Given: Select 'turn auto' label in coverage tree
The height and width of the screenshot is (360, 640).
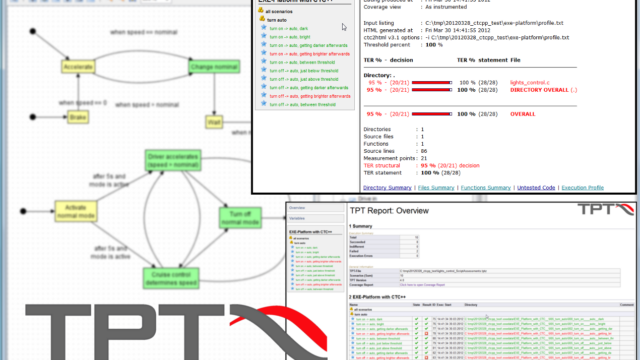Looking at the screenshot, I should 277,20.
